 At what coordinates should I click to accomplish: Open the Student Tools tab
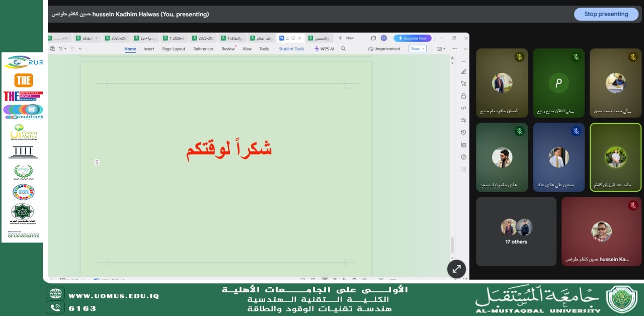pos(291,49)
